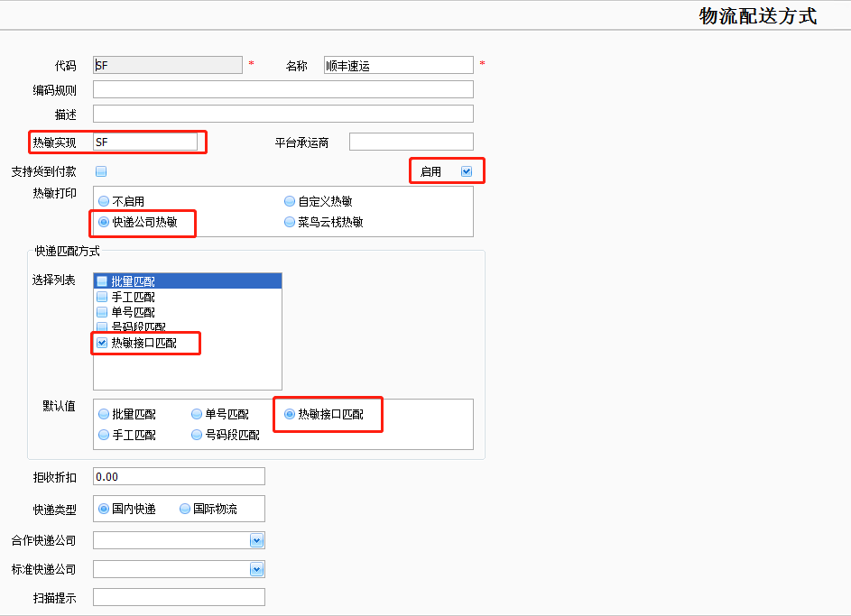Click the 扫描提示 input field
Viewport: 851px width, 616px height.
click(x=179, y=597)
